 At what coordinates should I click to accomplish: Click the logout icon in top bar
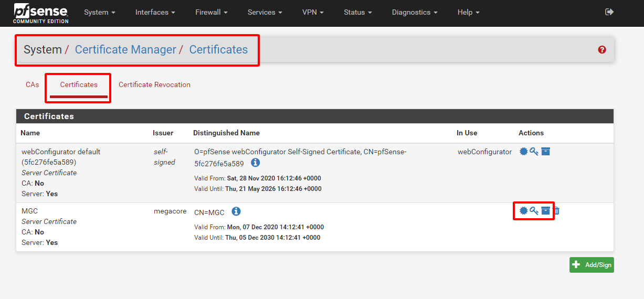[x=609, y=12]
